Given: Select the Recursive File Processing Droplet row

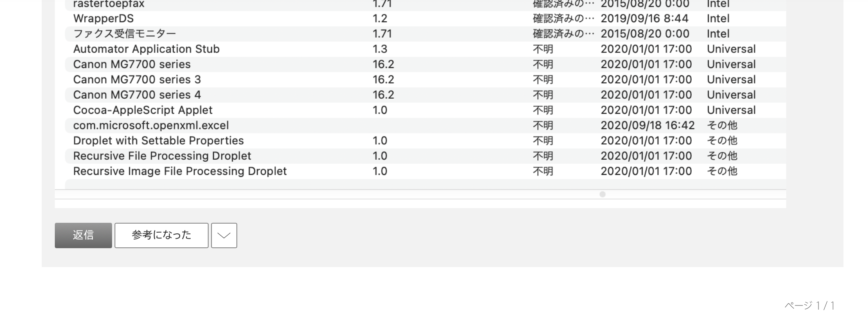Looking at the screenshot, I should (162, 156).
